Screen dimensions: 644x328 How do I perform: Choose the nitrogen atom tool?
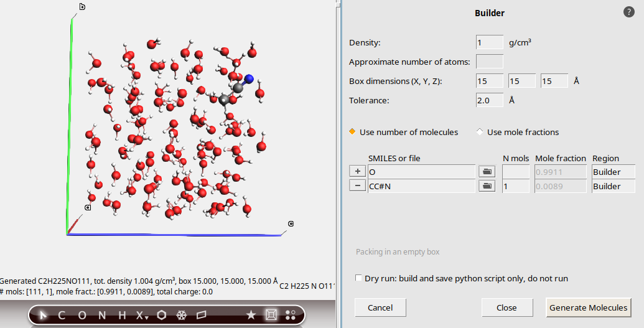[102, 315]
